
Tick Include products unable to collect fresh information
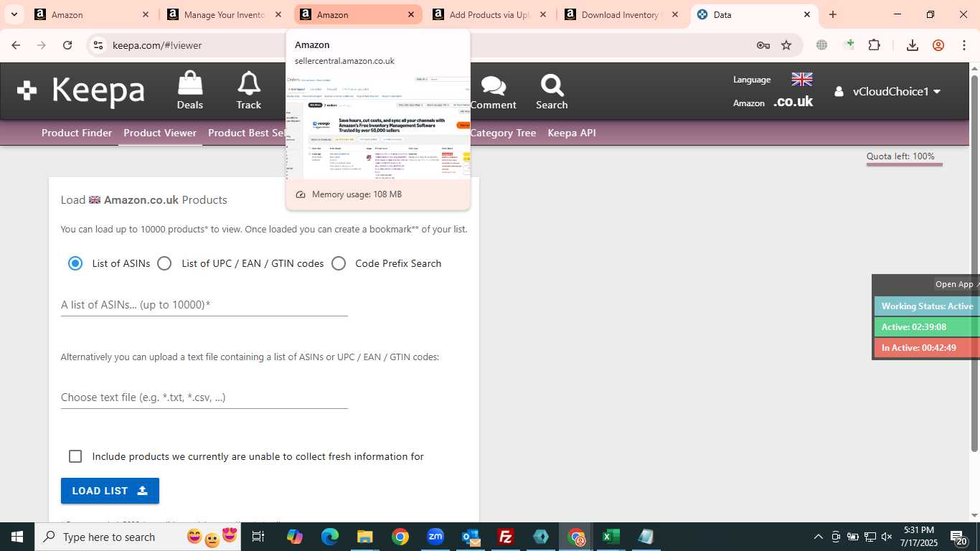tap(75, 456)
